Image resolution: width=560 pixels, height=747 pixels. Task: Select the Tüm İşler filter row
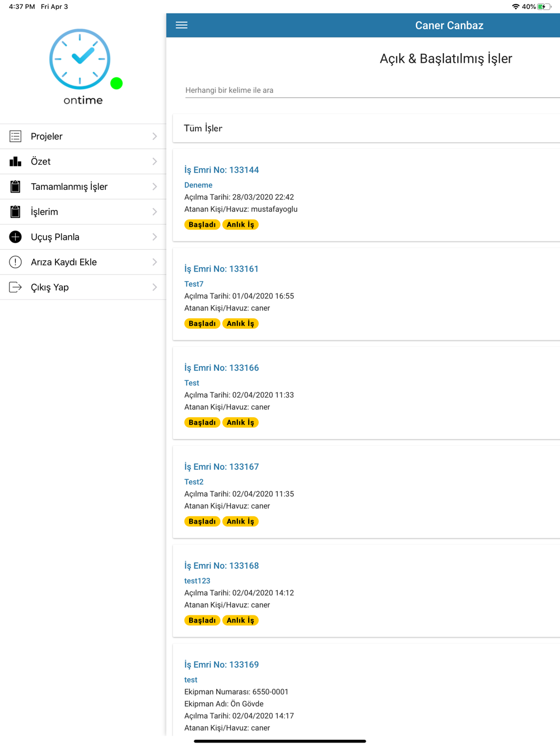[x=367, y=128]
